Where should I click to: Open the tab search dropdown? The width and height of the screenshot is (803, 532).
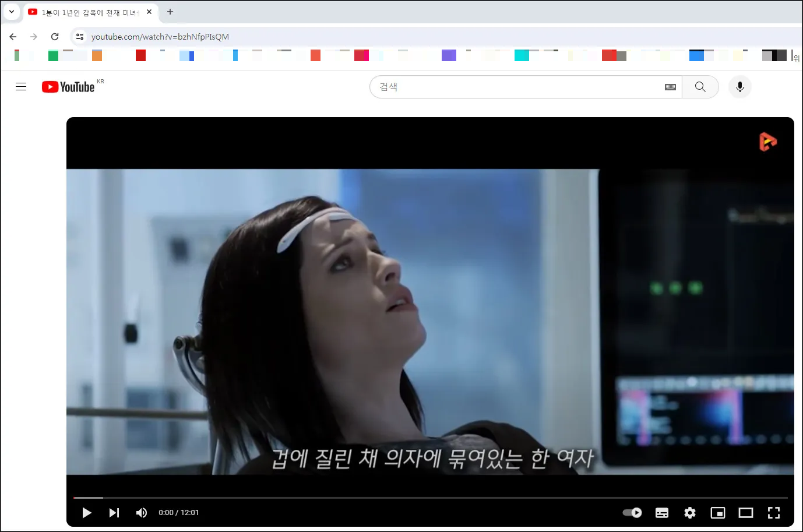(x=12, y=12)
